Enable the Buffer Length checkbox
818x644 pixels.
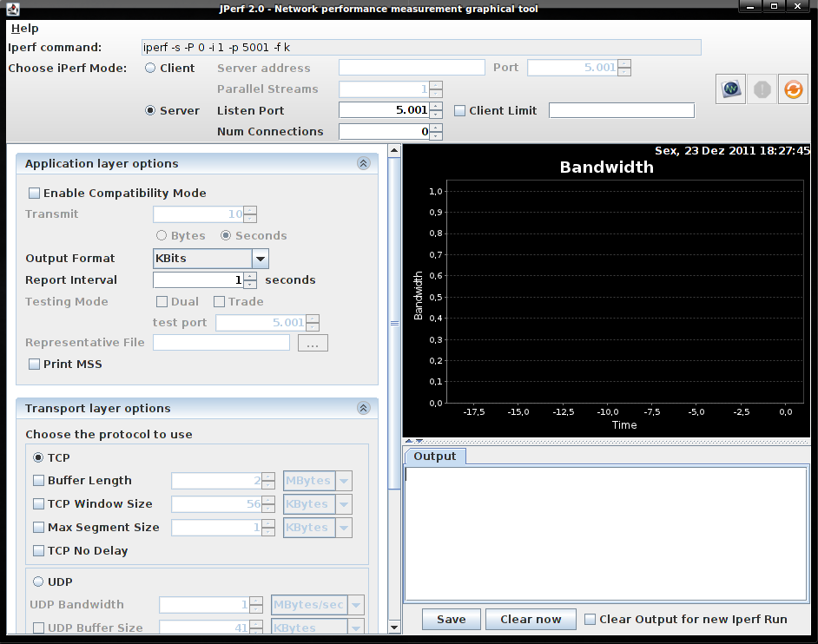pyautogui.click(x=38, y=480)
